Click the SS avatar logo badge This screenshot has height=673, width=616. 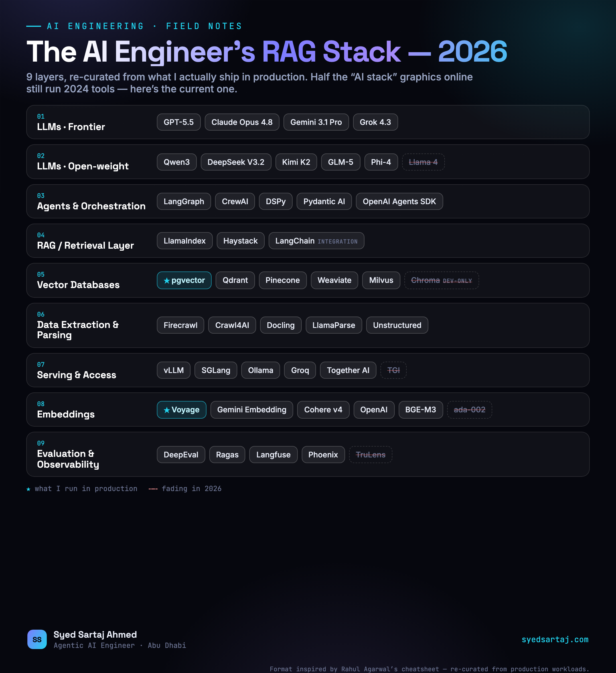click(x=37, y=639)
